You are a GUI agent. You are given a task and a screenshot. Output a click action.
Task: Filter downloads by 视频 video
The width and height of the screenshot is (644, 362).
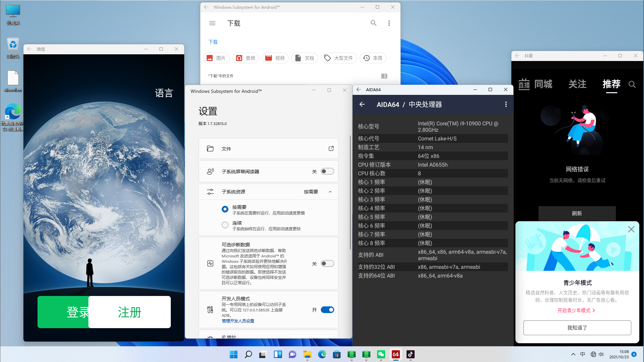pyautogui.click(x=275, y=58)
